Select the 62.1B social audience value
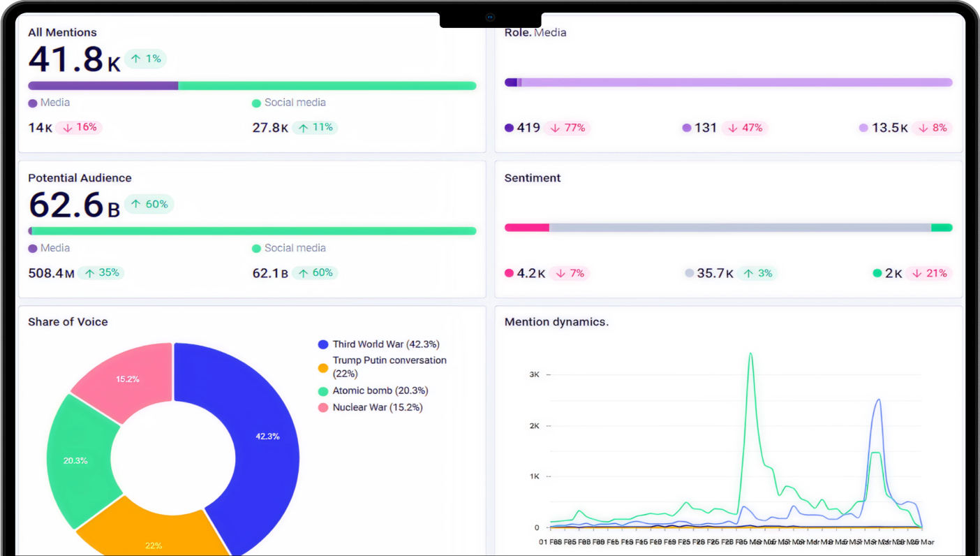The height and width of the screenshot is (556, 980). coord(270,273)
